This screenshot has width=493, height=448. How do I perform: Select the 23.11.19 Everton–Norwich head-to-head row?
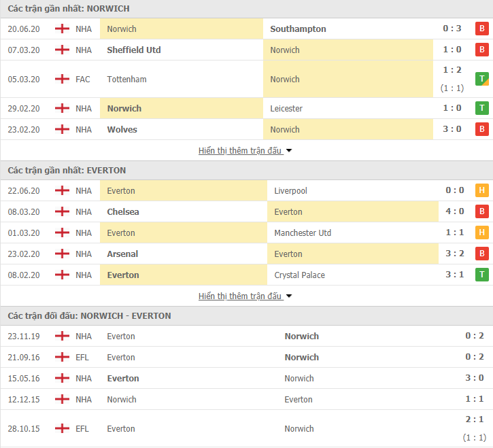click(x=246, y=336)
